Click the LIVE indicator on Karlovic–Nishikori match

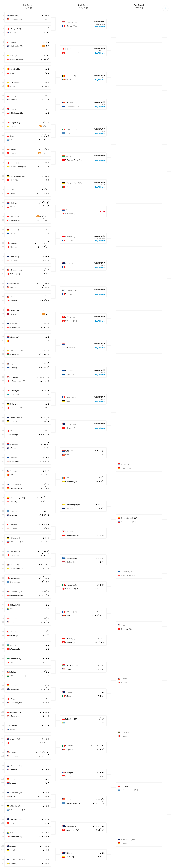102,212
